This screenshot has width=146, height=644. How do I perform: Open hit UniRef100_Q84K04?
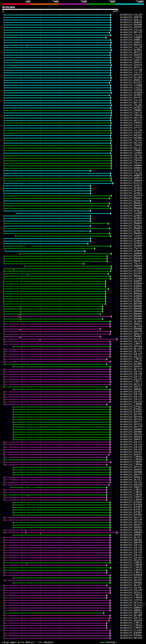pyautogui.click(x=131, y=22)
